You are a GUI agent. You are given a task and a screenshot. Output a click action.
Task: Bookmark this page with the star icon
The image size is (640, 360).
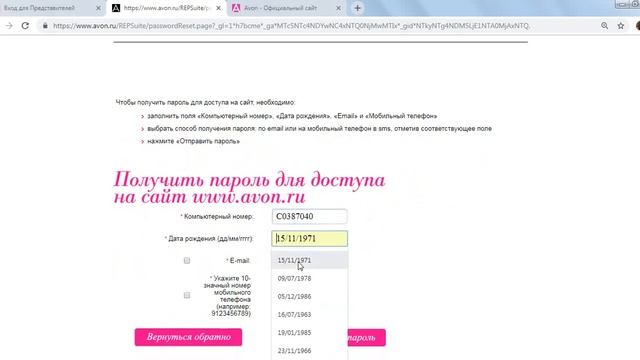[621, 26]
